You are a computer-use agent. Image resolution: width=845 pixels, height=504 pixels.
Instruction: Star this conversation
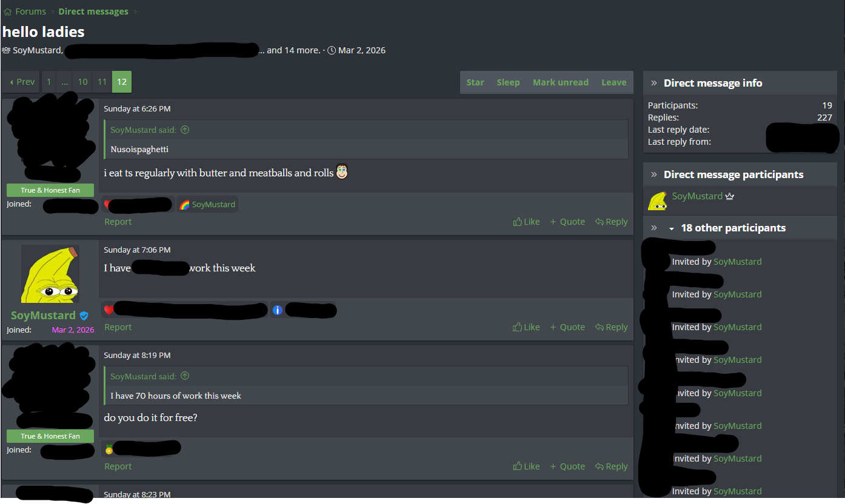tap(475, 82)
